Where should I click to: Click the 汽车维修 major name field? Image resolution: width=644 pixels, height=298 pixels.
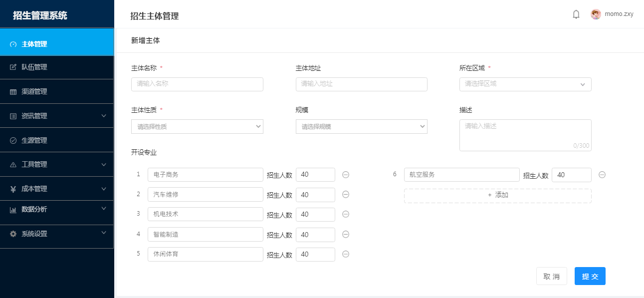[x=206, y=195]
